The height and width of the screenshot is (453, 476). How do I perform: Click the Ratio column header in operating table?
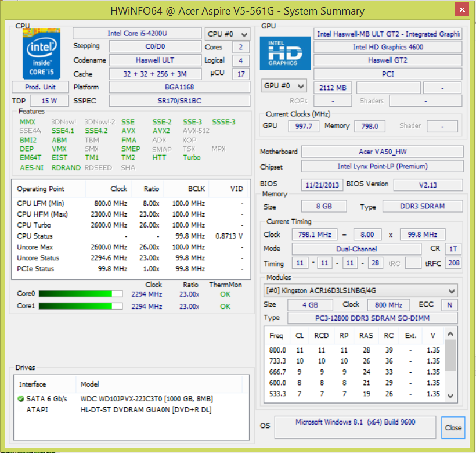[x=147, y=189]
